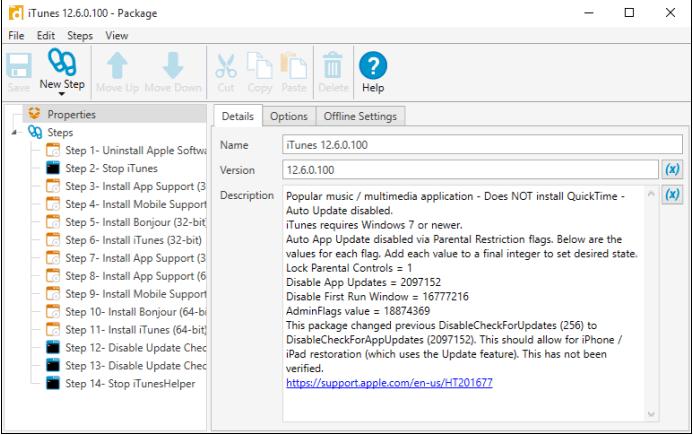Click the Save toolbar icon
This screenshot has width=693, height=435.
(x=19, y=66)
